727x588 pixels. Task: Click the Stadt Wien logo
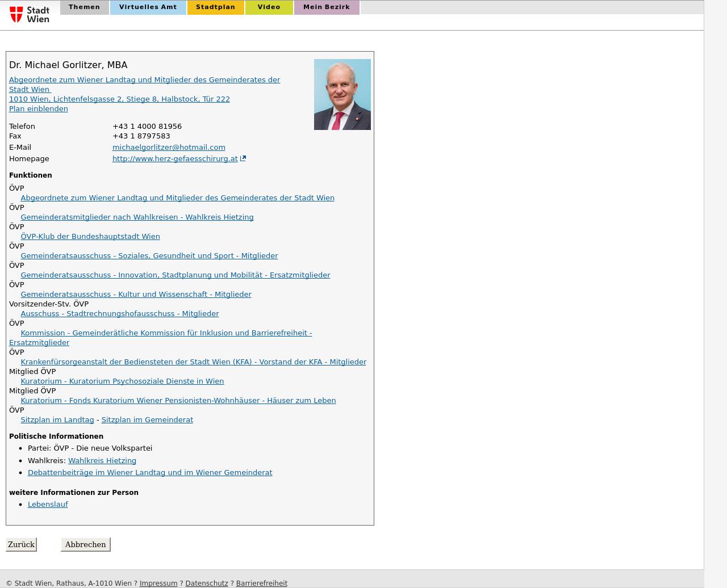click(x=30, y=14)
